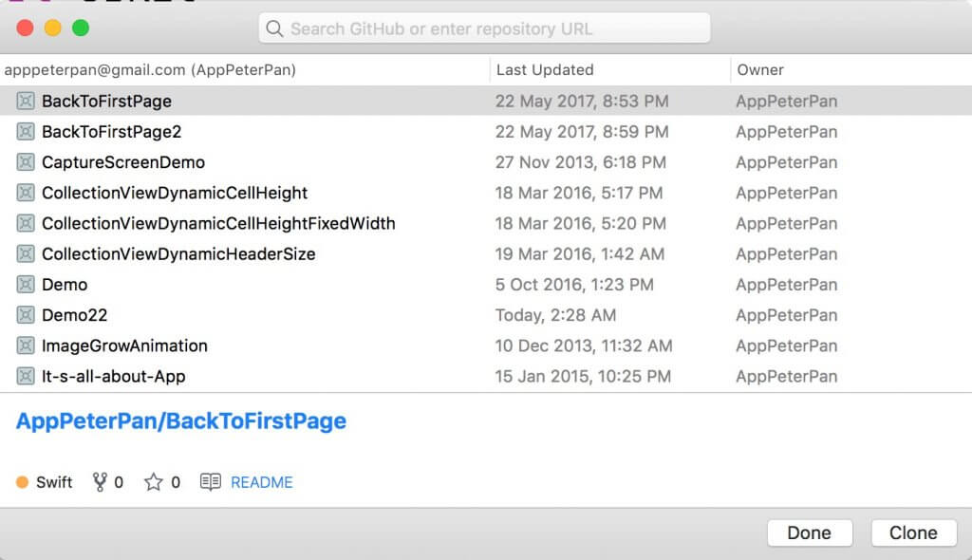Click the date 15 Jan 2015, 10:25 PM
Image resolution: width=972 pixels, height=560 pixels.
click(x=584, y=377)
